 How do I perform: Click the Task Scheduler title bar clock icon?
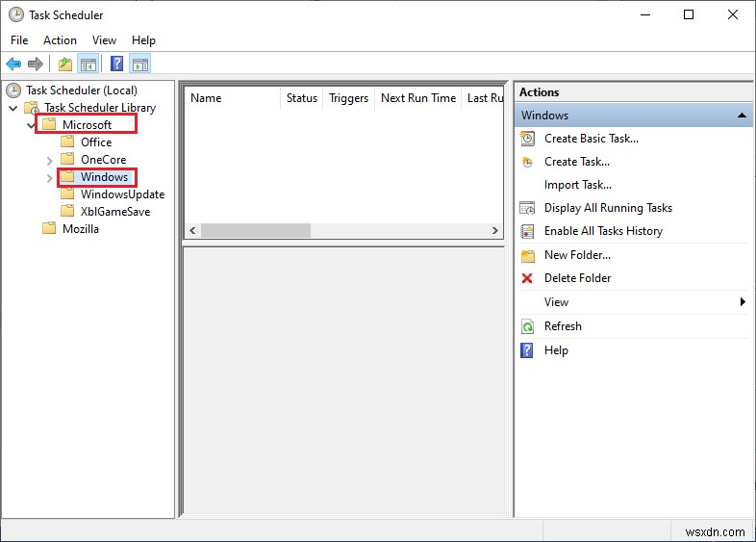coord(16,14)
